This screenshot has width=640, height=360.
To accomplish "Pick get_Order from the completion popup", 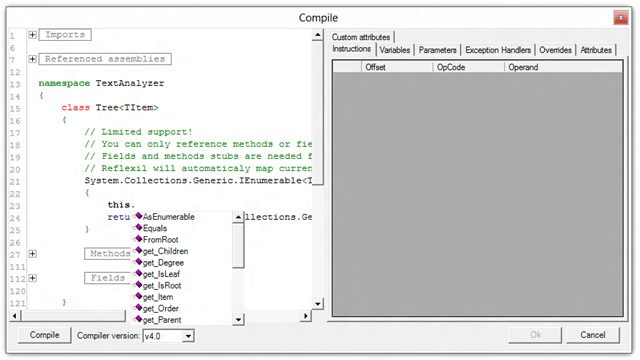I will tap(160, 308).
